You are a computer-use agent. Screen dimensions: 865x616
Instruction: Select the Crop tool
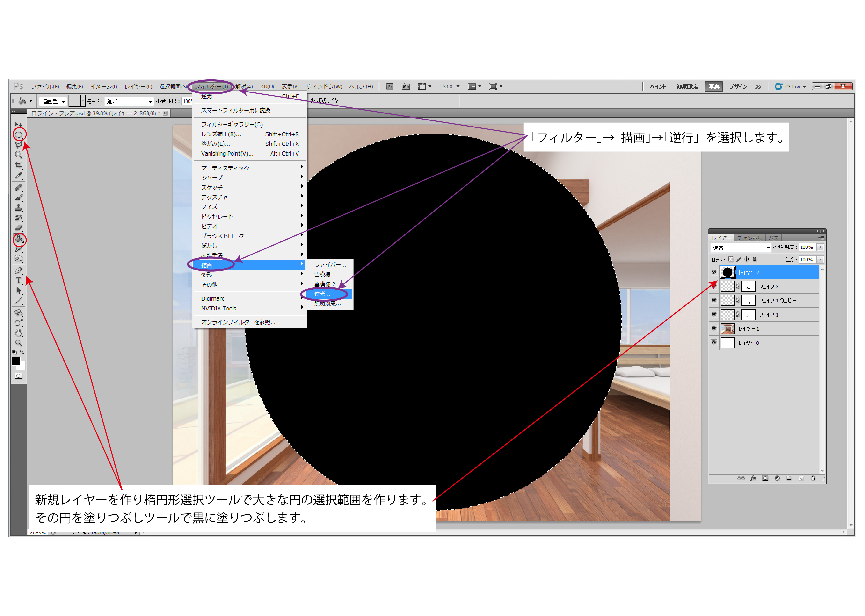click(19, 165)
